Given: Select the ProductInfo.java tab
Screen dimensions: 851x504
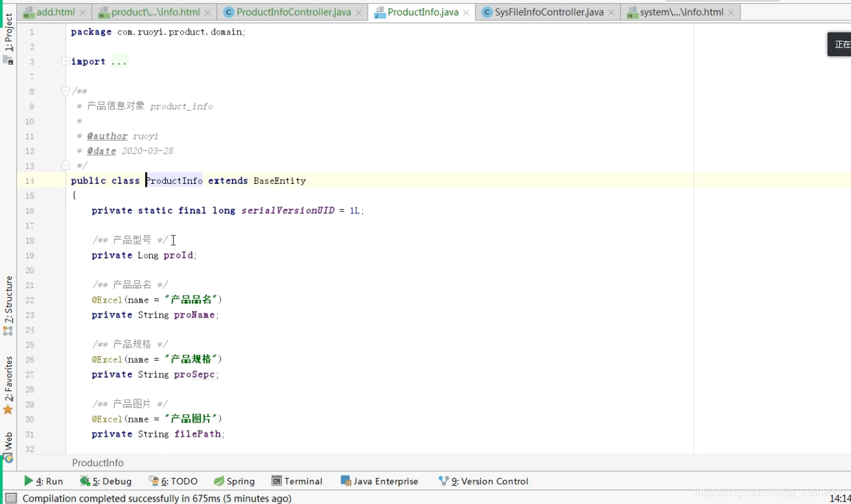Looking at the screenshot, I should (x=423, y=12).
